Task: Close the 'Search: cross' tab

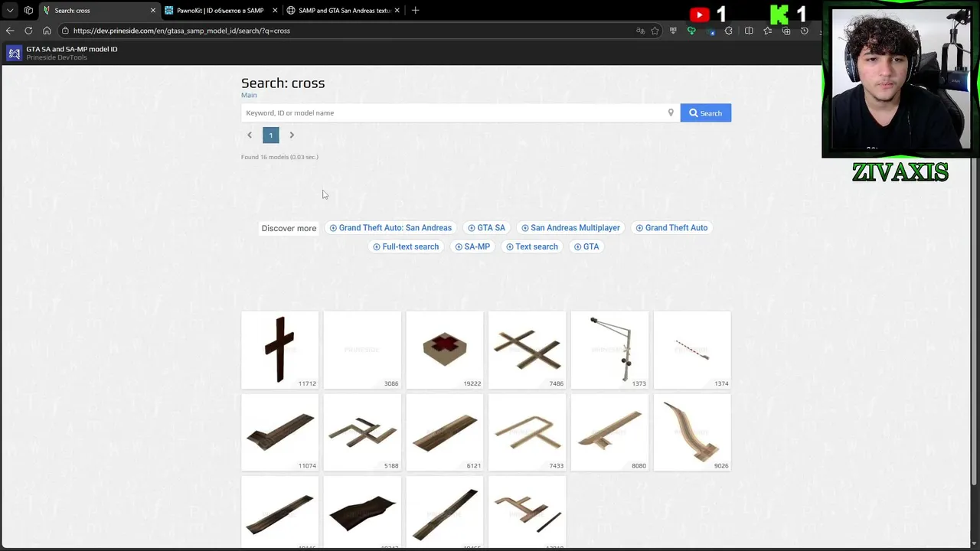Action: point(152,11)
